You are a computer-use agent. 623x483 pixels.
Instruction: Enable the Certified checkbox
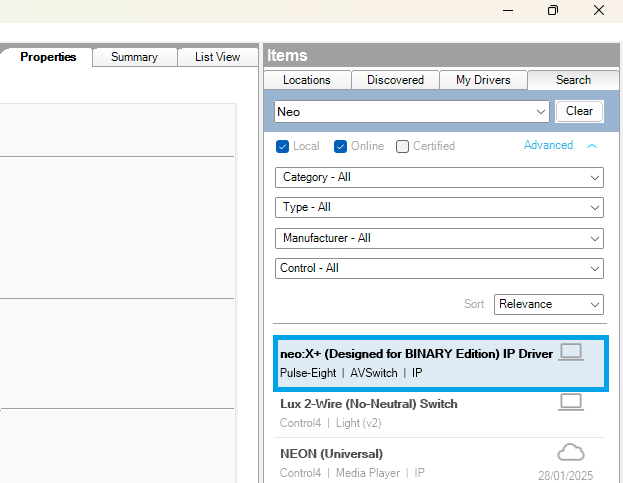pos(402,146)
